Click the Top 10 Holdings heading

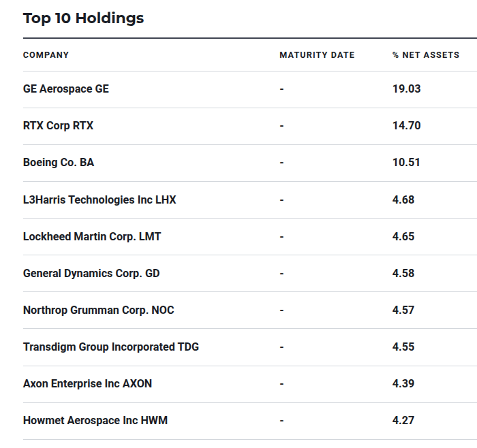point(83,18)
